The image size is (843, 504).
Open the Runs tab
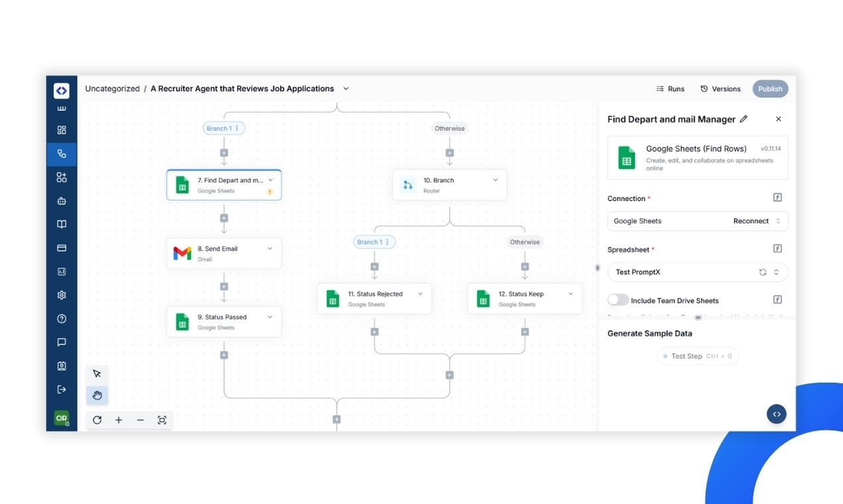pos(670,89)
